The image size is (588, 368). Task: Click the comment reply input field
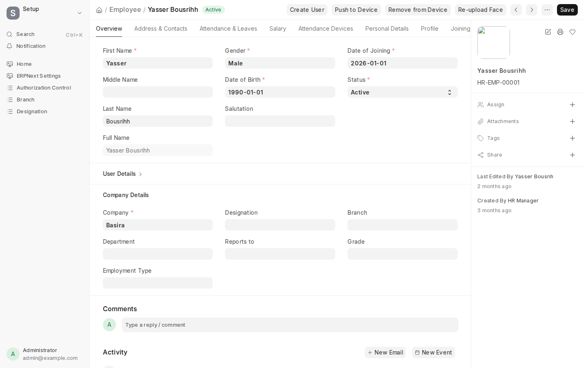coord(290,325)
